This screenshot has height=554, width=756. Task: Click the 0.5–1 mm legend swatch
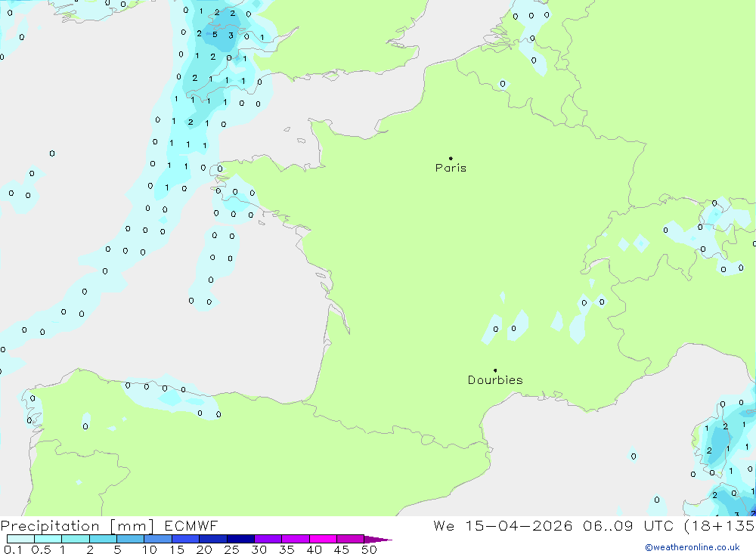click(x=48, y=539)
